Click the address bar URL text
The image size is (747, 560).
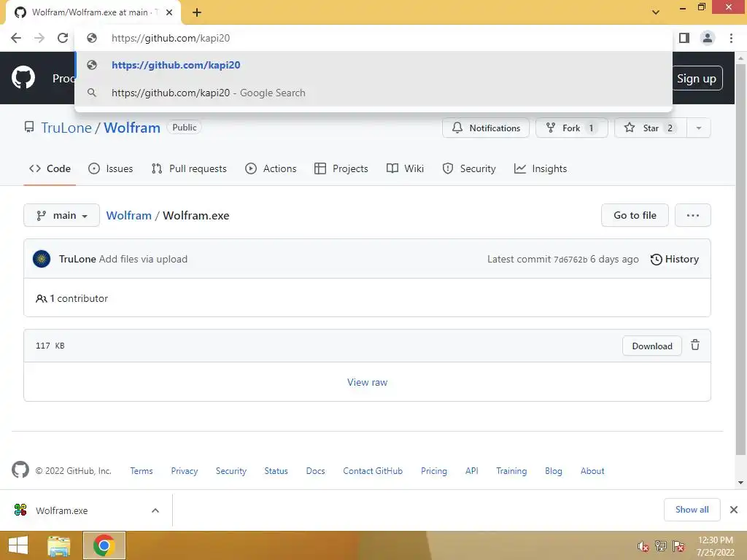[171, 38]
